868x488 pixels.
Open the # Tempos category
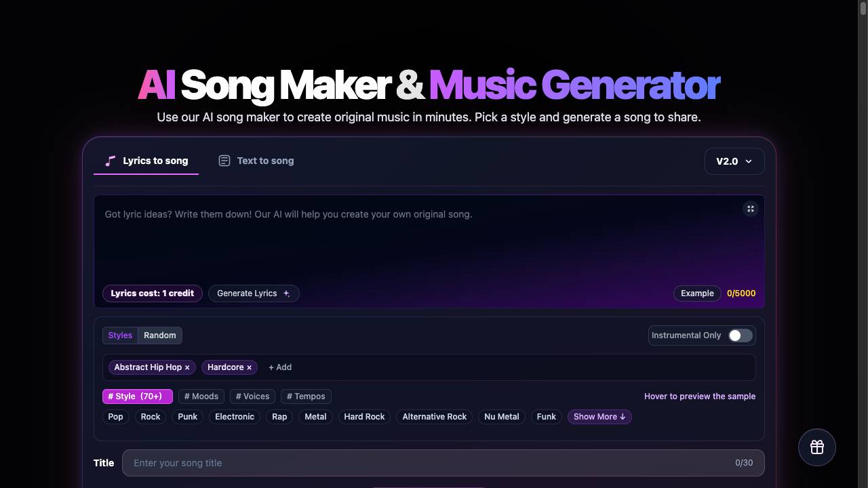[x=306, y=396]
